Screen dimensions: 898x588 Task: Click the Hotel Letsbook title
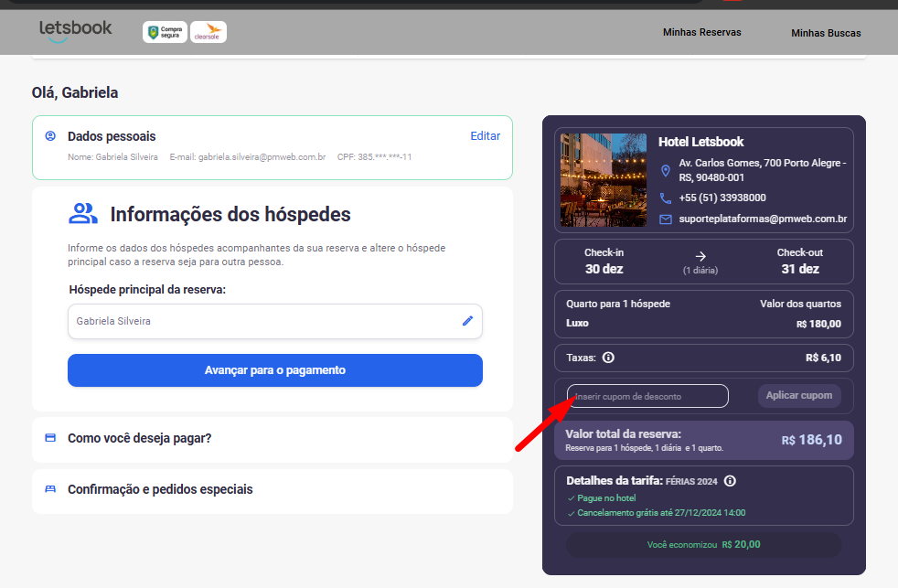pyautogui.click(x=701, y=142)
